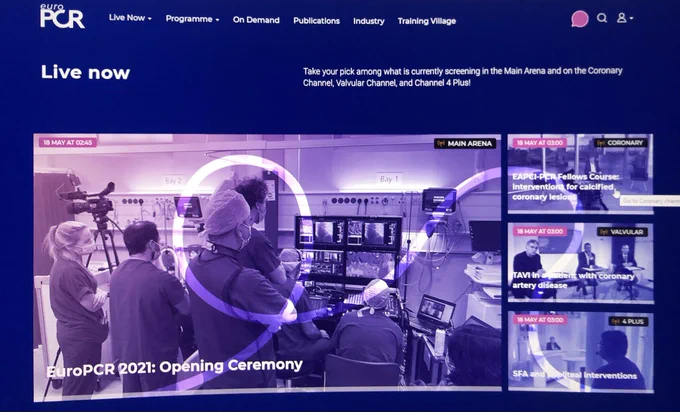Expand the Programme dropdown menu
This screenshot has height=412, width=680.
[193, 19]
